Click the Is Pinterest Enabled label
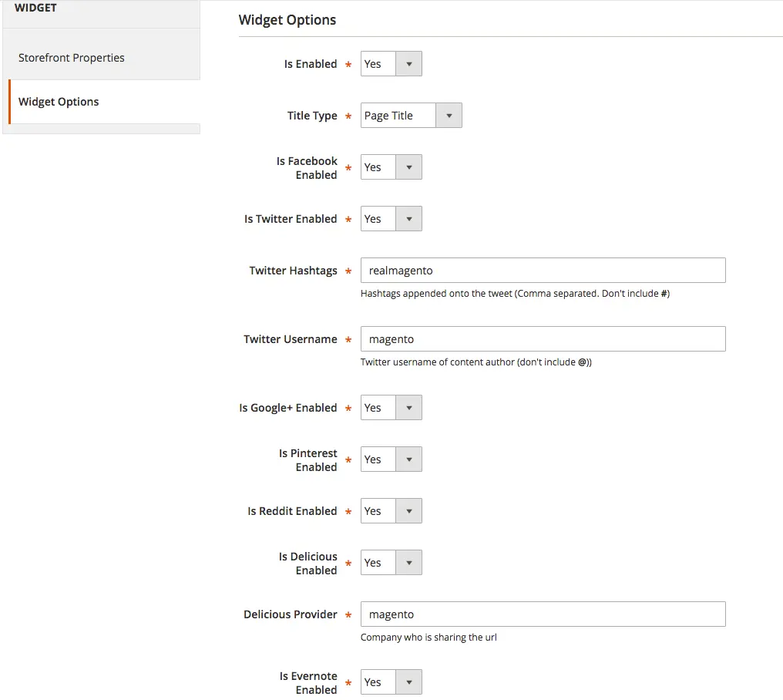Screen dimensions: 783x700 tap(307, 460)
